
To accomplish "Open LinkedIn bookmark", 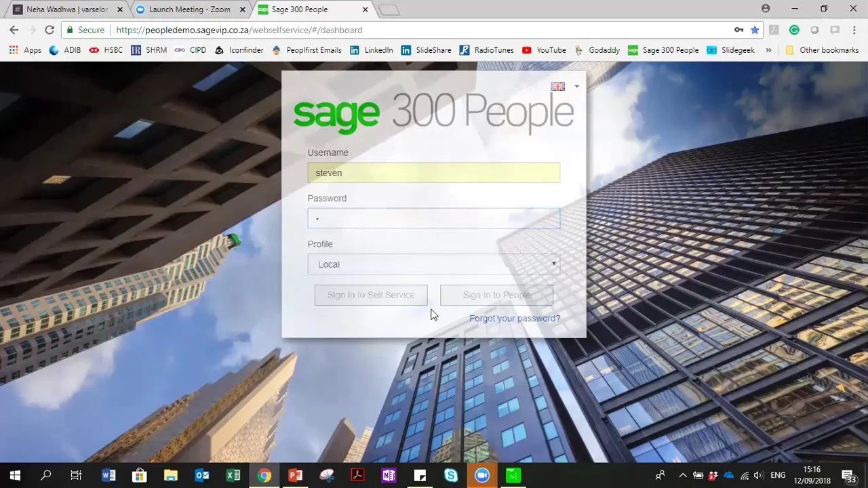I will (x=372, y=50).
